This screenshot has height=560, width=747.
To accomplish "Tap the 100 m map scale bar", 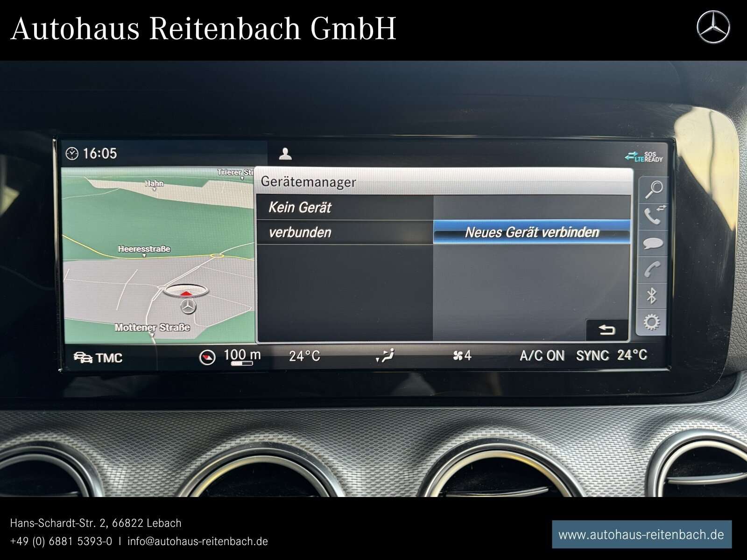I will (242, 357).
